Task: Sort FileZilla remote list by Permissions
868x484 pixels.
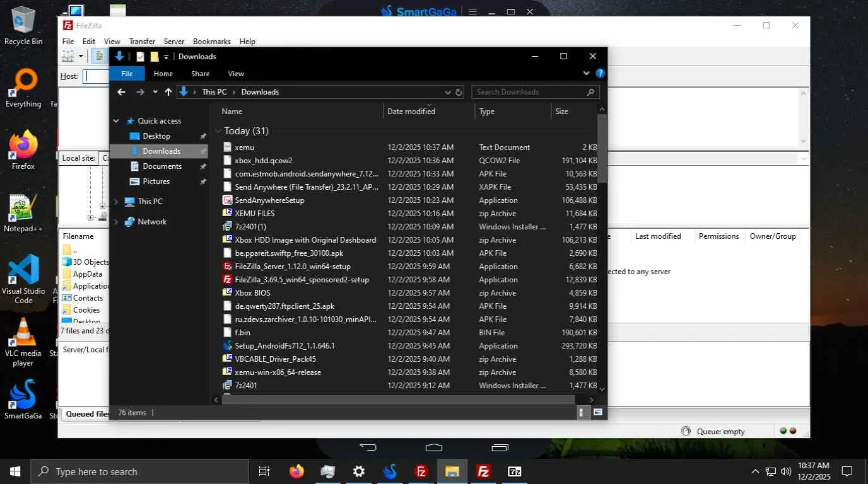Action: [x=718, y=236]
